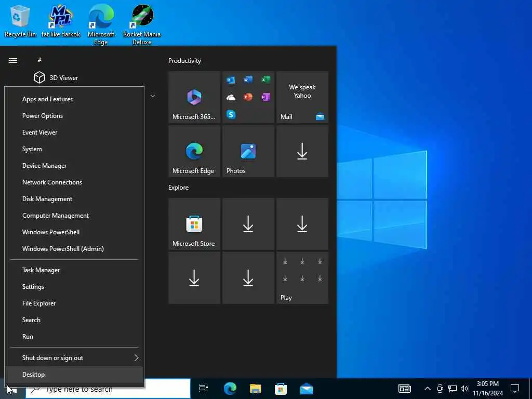Open the Photos tile
Image resolution: width=532 pixels, height=399 pixels.
coord(248,151)
